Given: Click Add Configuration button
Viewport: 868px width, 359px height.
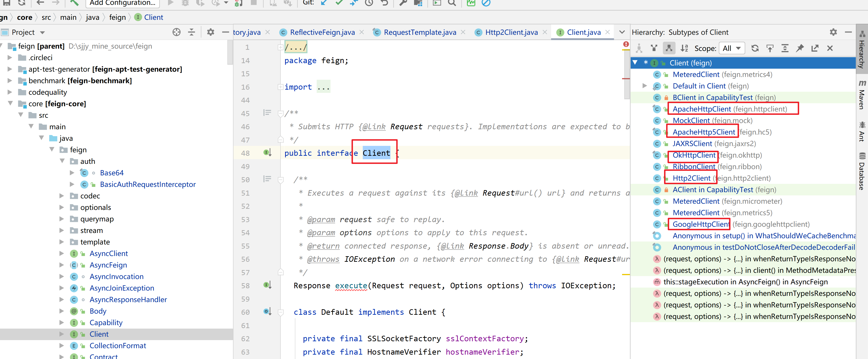Looking at the screenshot, I should pyautogui.click(x=122, y=3).
